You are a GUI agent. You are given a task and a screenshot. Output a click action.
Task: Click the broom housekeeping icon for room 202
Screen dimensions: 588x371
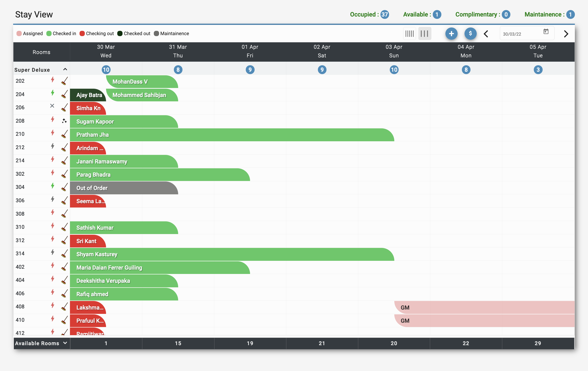click(64, 81)
